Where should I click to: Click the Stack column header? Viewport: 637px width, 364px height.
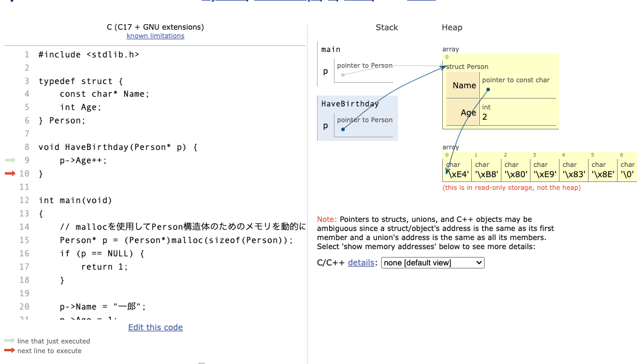387,27
